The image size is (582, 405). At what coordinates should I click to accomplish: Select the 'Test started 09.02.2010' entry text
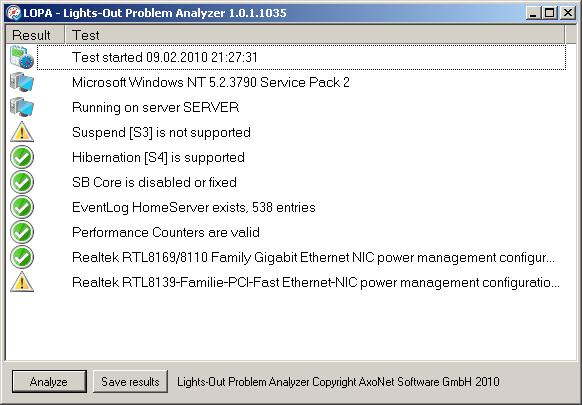[x=164, y=57]
